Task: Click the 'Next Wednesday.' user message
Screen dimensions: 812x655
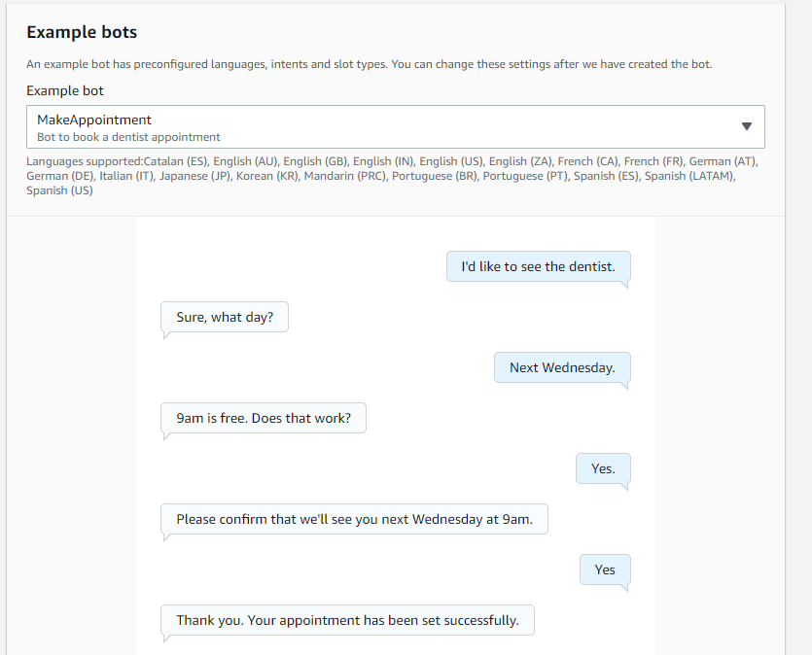Action: tap(562, 367)
